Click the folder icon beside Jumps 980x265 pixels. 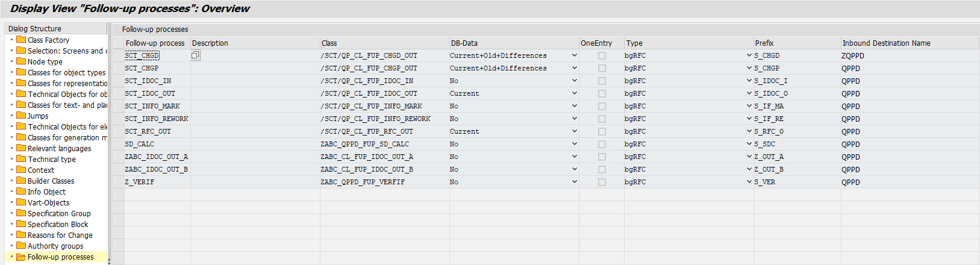tap(21, 116)
